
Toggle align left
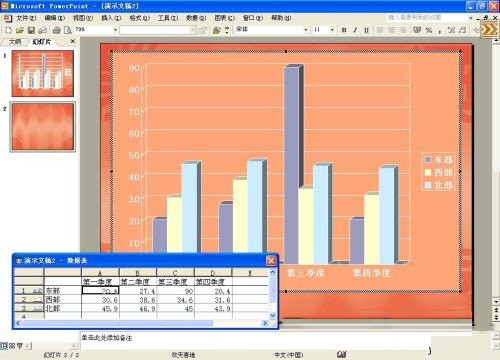[380, 30]
